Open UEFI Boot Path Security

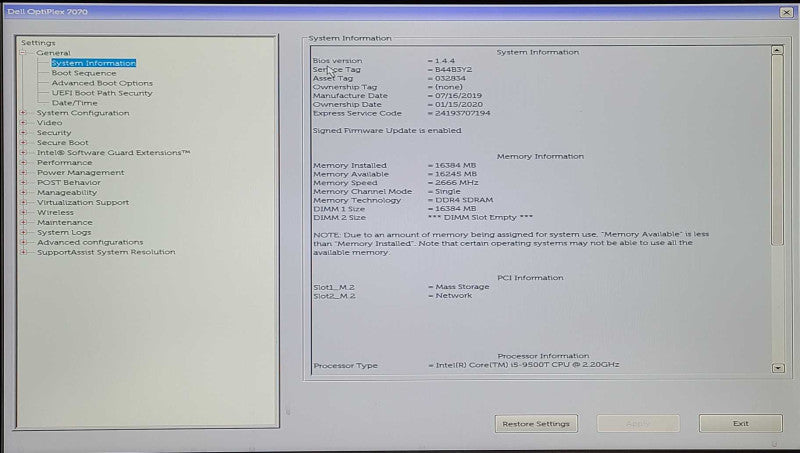pos(102,93)
